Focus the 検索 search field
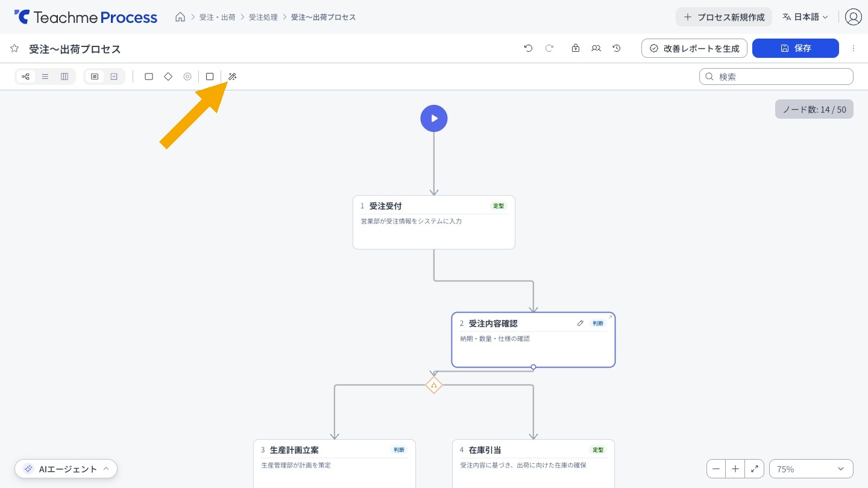 [x=776, y=77]
